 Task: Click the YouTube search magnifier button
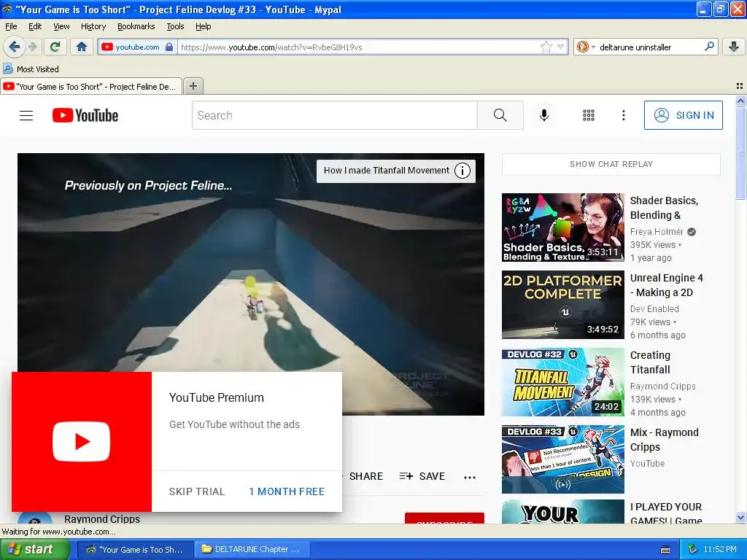coord(500,115)
